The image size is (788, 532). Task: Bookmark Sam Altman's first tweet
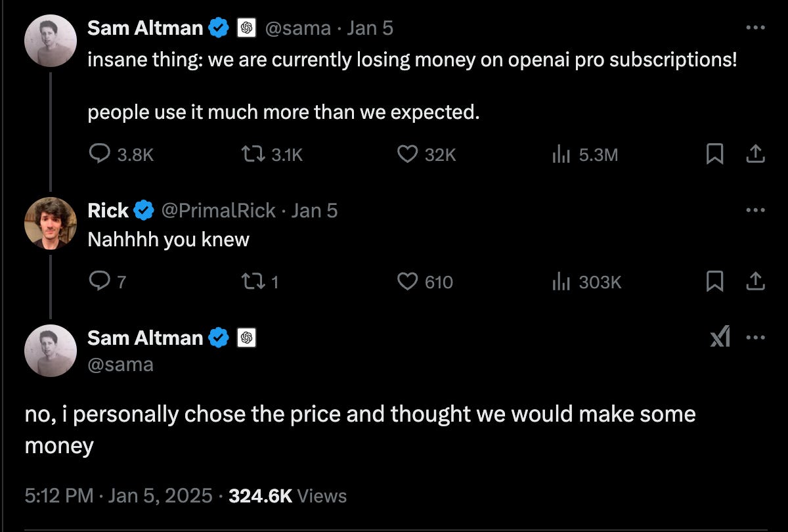714,154
